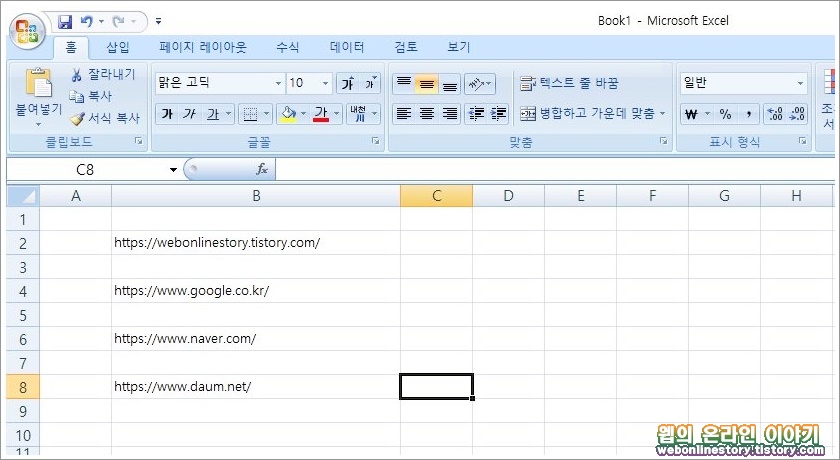
Task: Apply ₩ currency format
Action: [691, 114]
